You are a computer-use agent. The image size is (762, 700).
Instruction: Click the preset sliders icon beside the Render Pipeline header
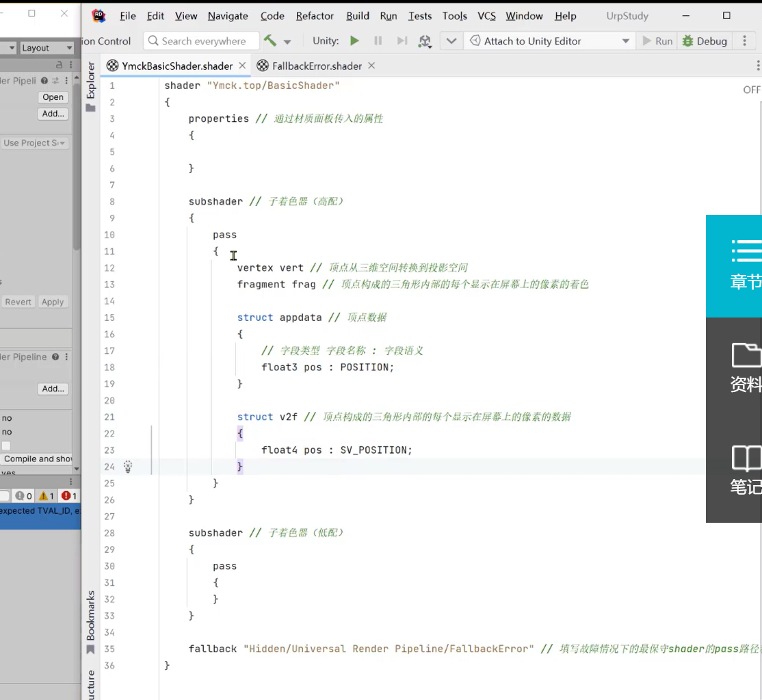tap(55, 81)
